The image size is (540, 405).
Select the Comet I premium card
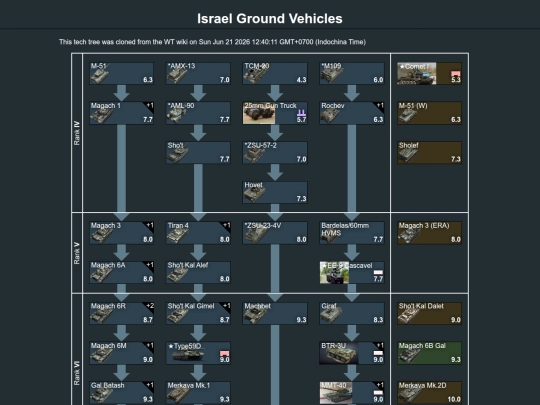(429, 73)
